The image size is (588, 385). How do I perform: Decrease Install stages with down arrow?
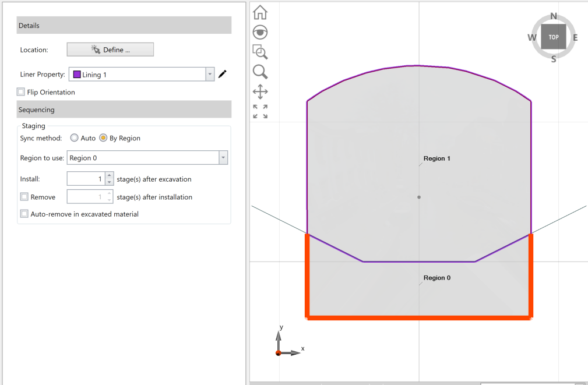(x=109, y=182)
